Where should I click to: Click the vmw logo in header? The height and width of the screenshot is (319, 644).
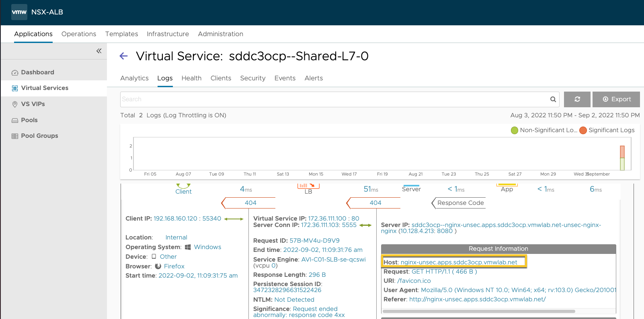click(x=19, y=12)
